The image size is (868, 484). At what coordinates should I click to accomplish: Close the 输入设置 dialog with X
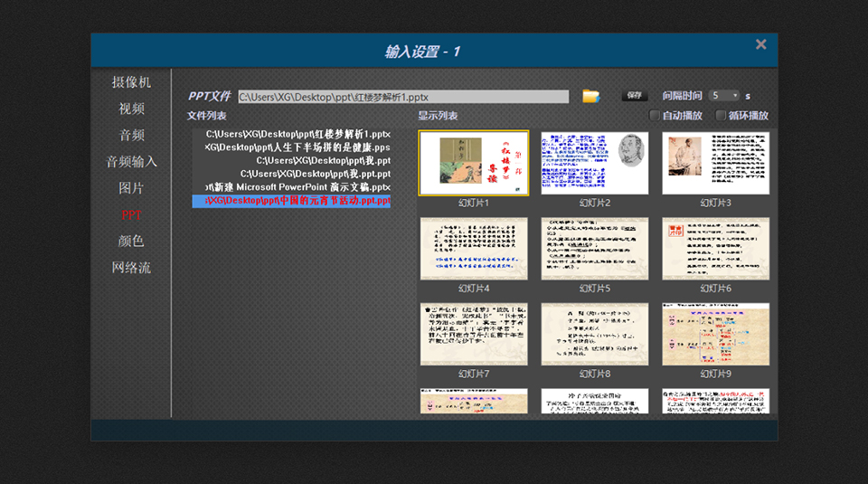click(761, 44)
